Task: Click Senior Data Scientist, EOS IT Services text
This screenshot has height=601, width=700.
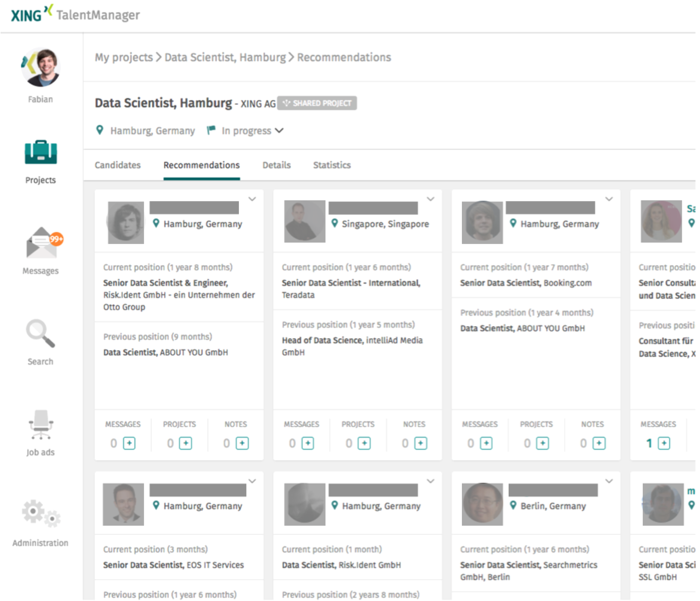Action: 173,565
